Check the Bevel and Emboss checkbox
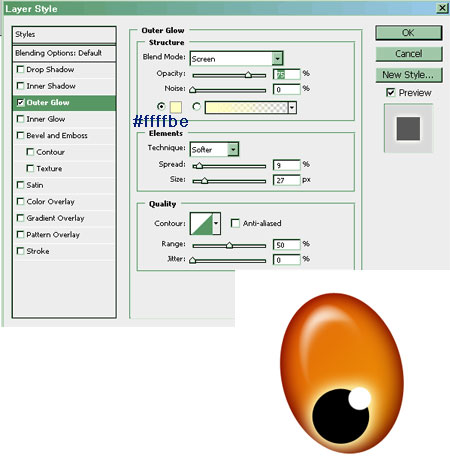 (x=20, y=135)
